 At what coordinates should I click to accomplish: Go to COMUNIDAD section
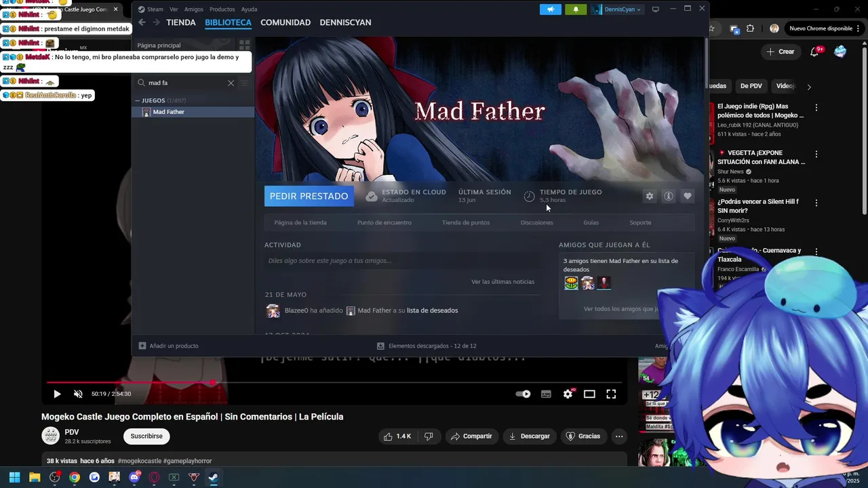285,22
